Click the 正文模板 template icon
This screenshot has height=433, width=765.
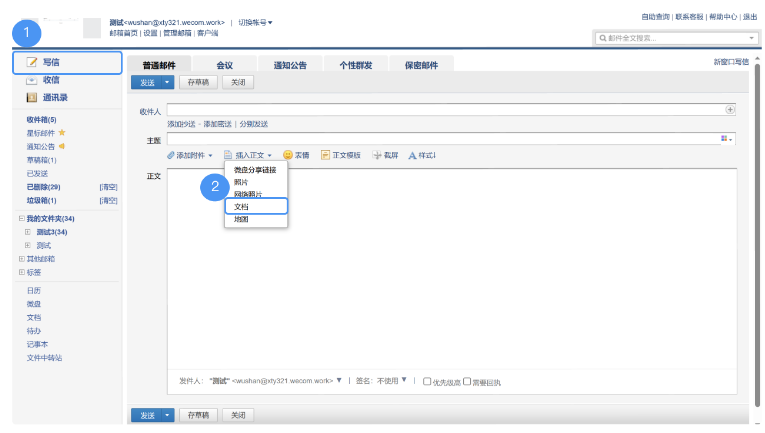click(x=325, y=155)
